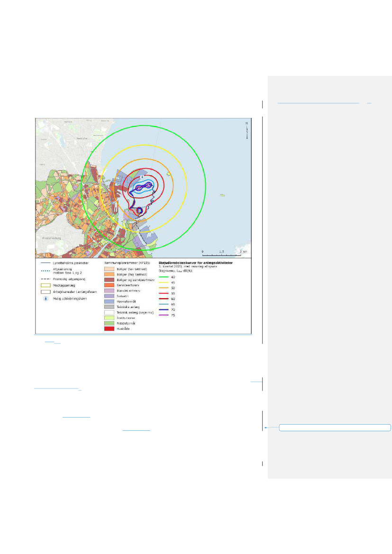Viewport: 392px width, 554px height.
Task: Click the Havneformål legend swatch
Action: click(x=109, y=302)
